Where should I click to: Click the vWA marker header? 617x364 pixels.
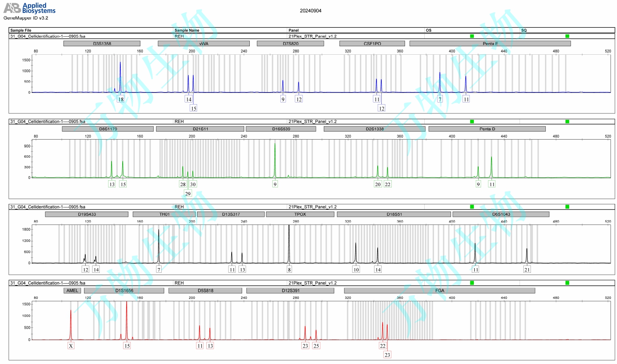point(204,43)
